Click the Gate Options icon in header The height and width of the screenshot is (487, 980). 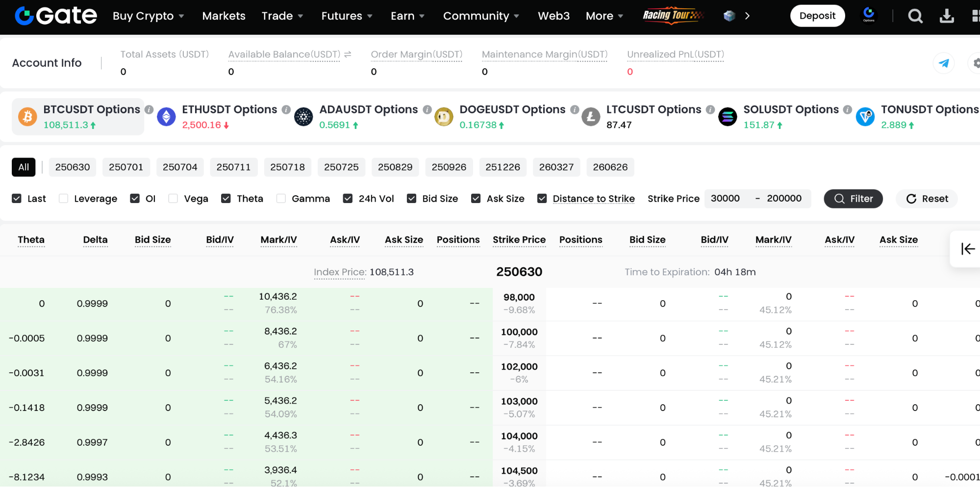click(868, 15)
